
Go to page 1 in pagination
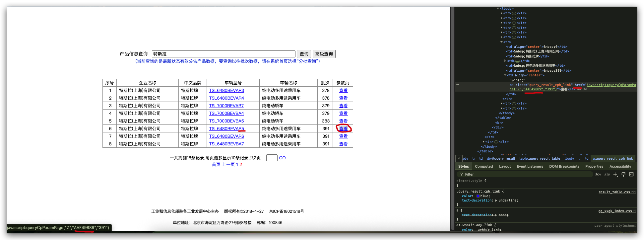click(x=237, y=165)
